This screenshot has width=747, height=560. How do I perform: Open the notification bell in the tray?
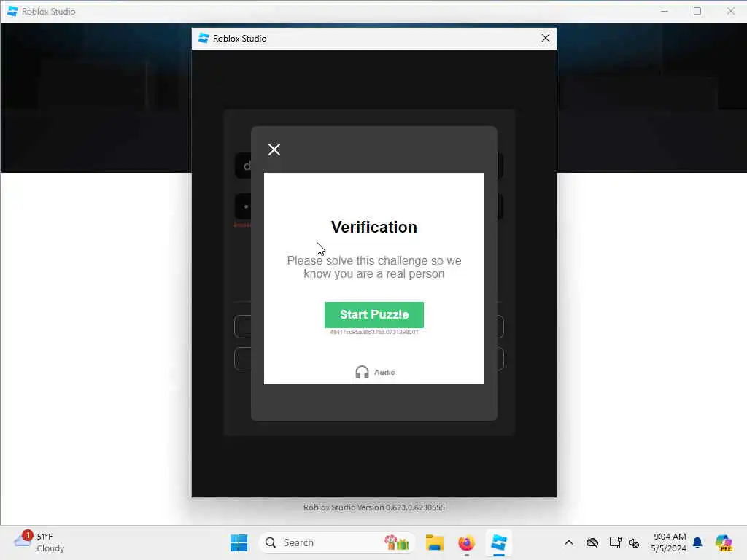tap(697, 542)
